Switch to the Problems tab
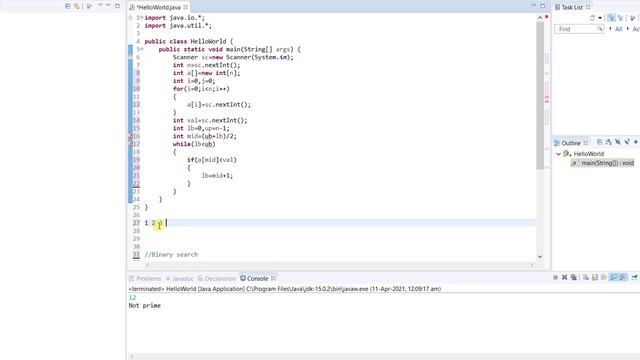640x360 pixels. tap(145, 279)
